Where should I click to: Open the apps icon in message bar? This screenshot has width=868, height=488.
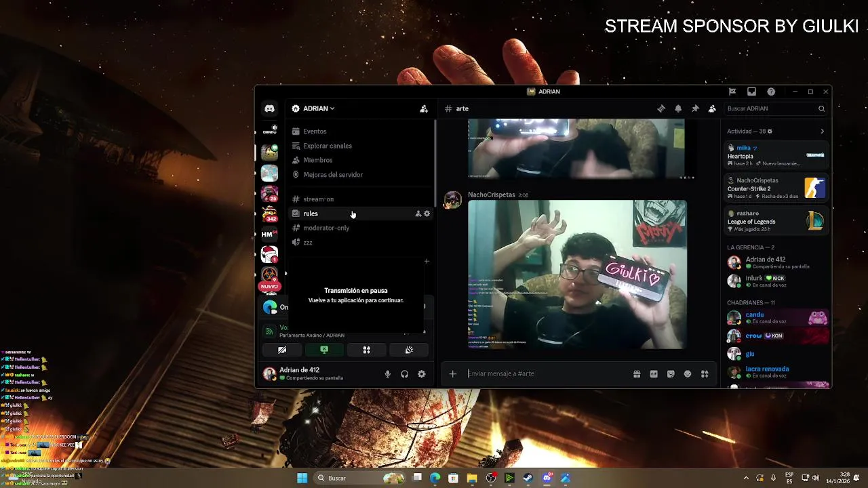pyautogui.click(x=705, y=374)
